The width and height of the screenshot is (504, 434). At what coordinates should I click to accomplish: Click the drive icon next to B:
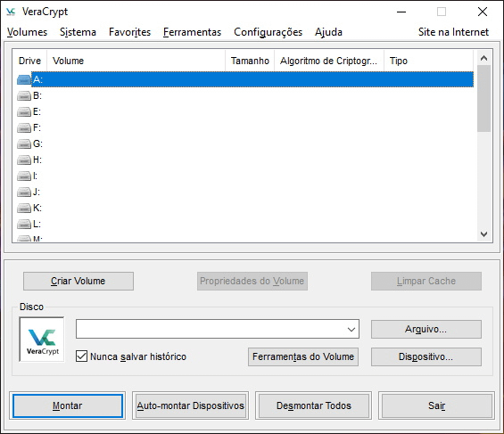(x=24, y=95)
